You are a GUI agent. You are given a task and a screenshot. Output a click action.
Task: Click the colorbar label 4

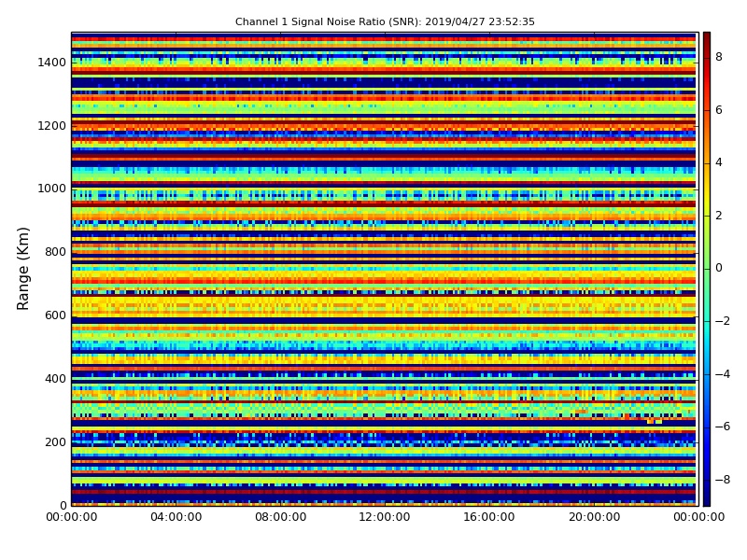point(719,162)
